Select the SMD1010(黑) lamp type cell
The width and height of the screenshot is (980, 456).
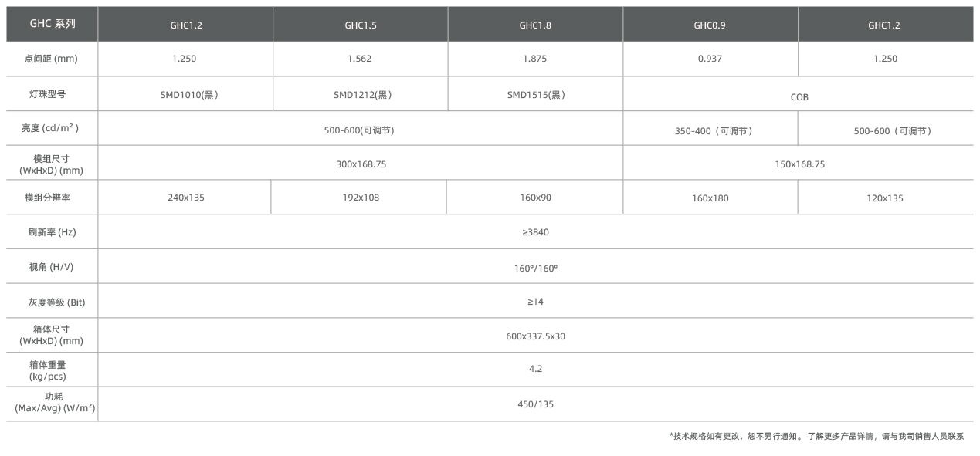(185, 95)
